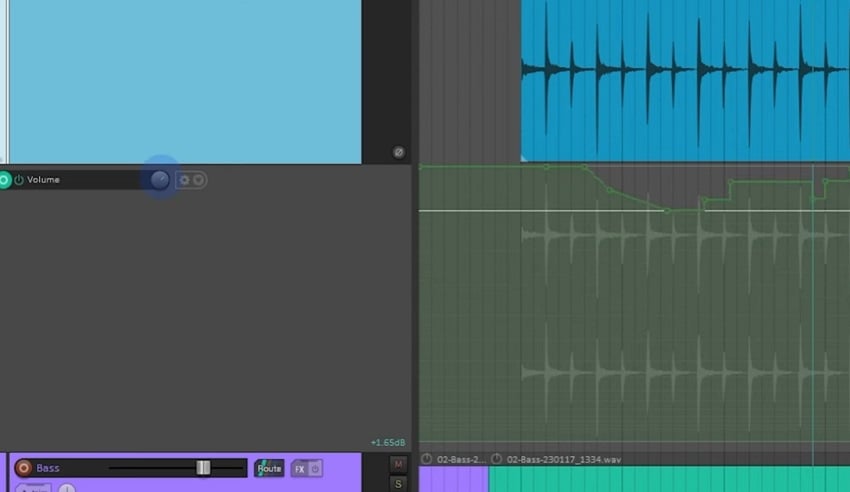
Task: Toggle the phase invert icon above the Volume lane
Action: click(398, 152)
